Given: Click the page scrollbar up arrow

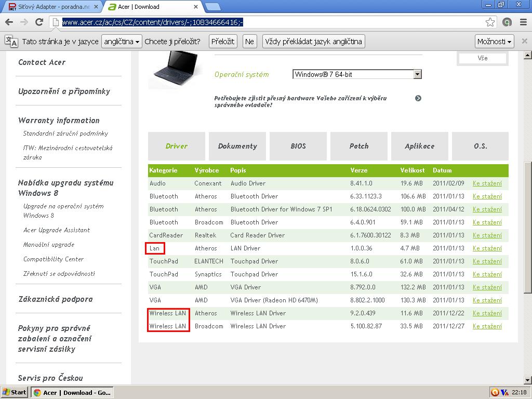Looking at the screenshot, I should 527,55.
